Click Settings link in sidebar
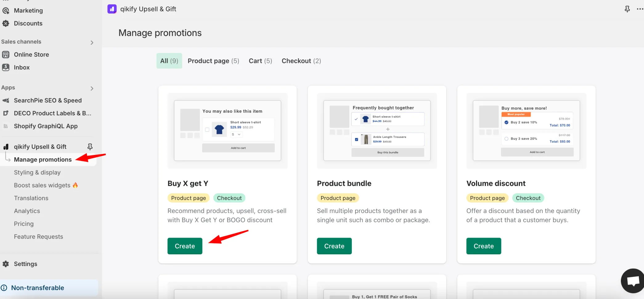Screen dimensions: 644x299 tap(26, 264)
